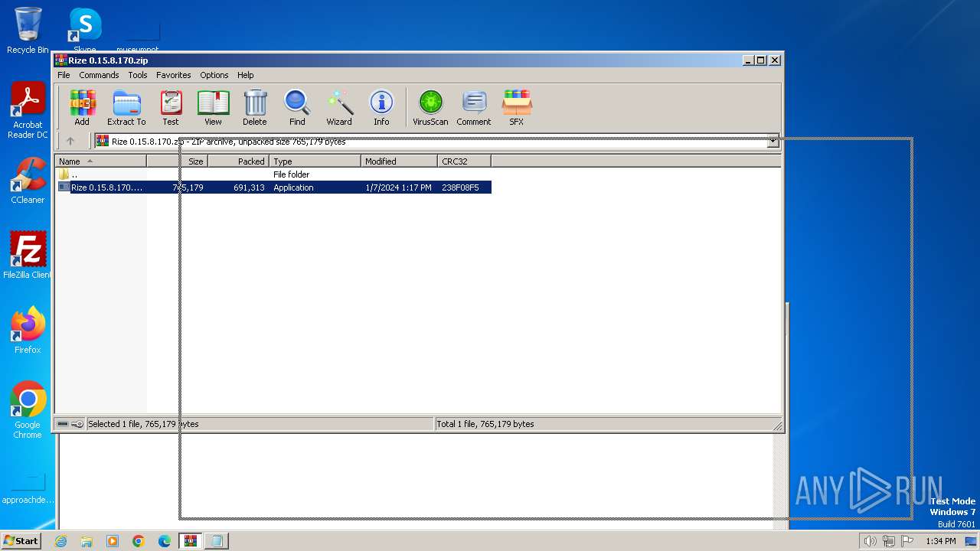Open the Skype desktop shortcut
Screen dimensions: 980x551
pyautogui.click(x=84, y=31)
